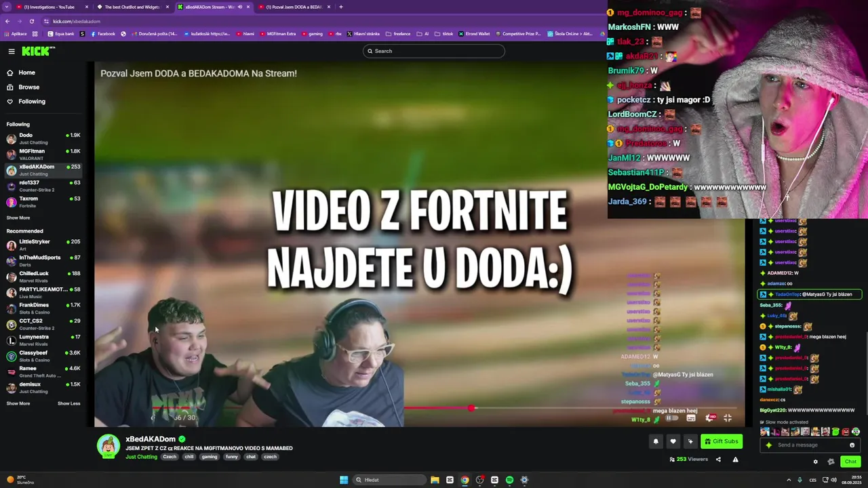Open the HD quality settings gear

[x=710, y=418]
